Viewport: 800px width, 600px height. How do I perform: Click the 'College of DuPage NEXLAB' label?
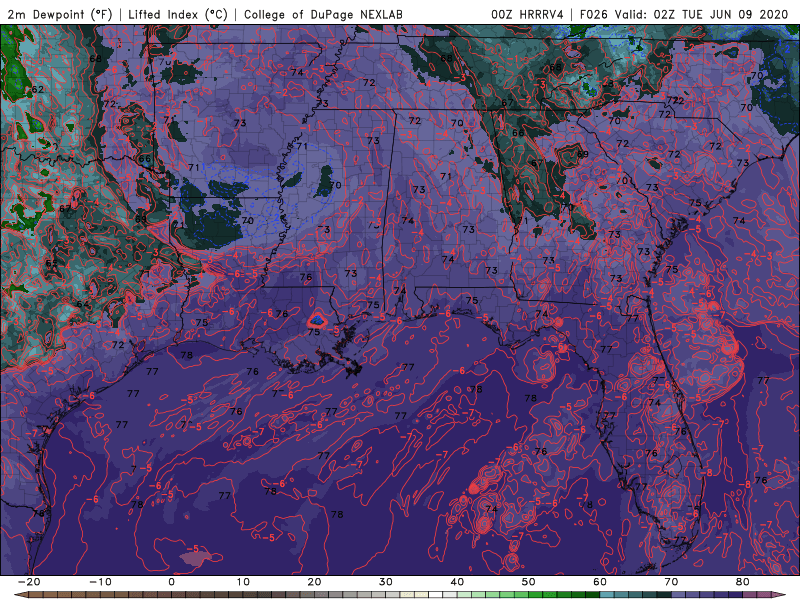(x=323, y=14)
